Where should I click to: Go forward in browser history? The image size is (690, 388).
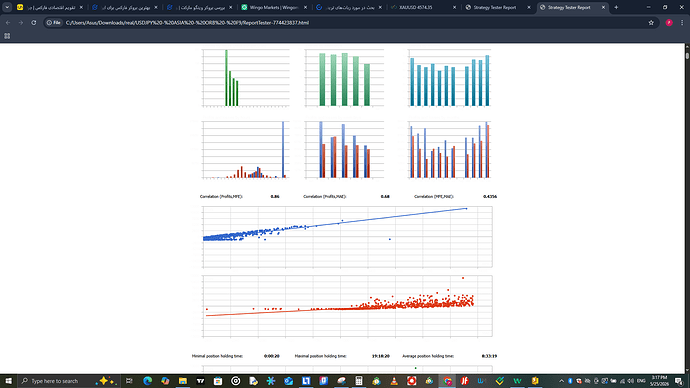[x=21, y=22]
